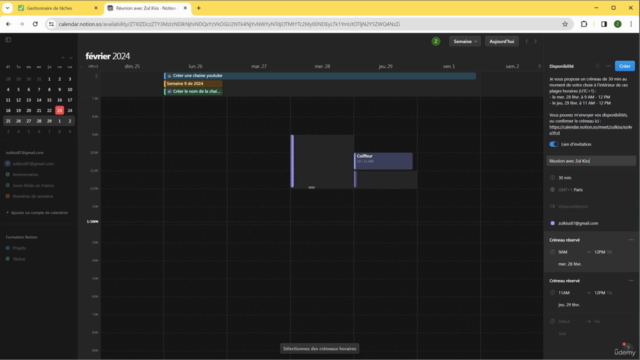This screenshot has height=360, width=640.
Task: Click the mer. 28 févr. date
Action: pos(570,264)
